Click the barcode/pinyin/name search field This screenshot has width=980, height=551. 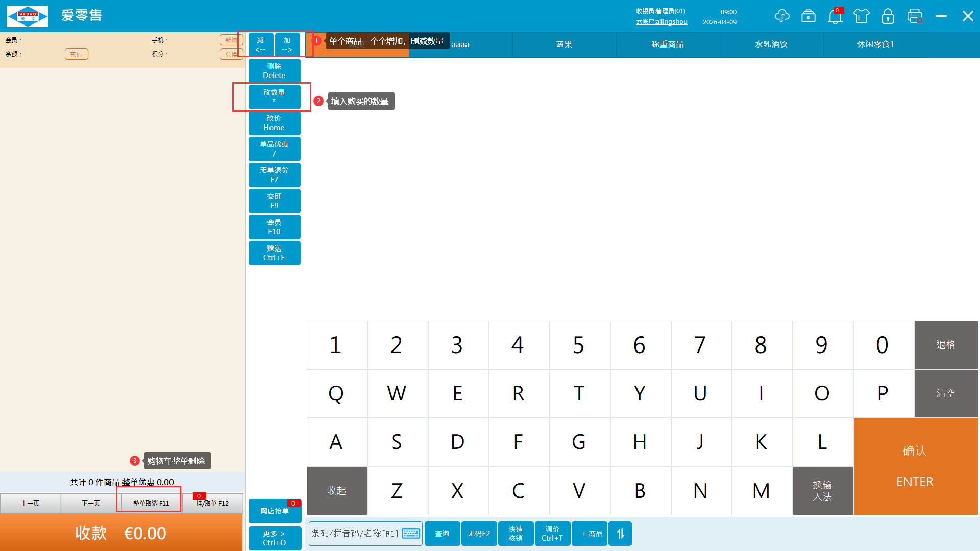tap(355, 534)
